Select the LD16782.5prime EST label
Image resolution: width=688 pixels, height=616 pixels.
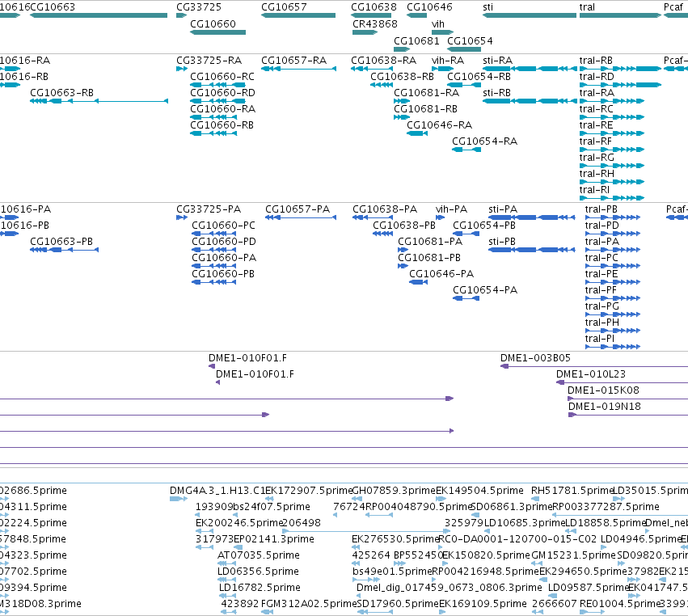260,588
